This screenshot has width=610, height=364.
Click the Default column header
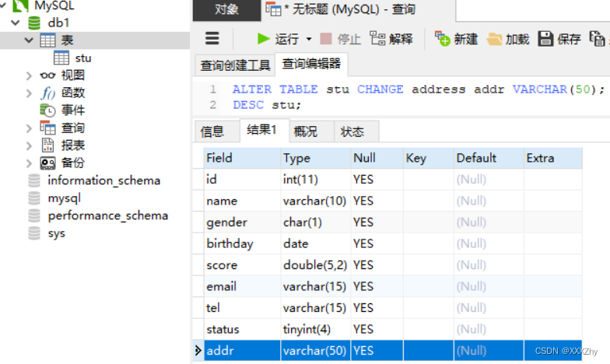[489, 158]
